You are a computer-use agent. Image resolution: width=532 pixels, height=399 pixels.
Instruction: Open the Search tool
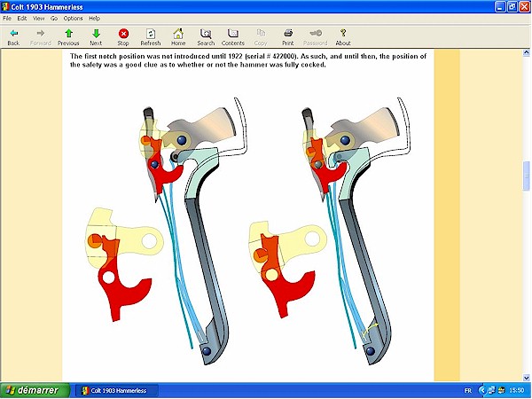206,36
